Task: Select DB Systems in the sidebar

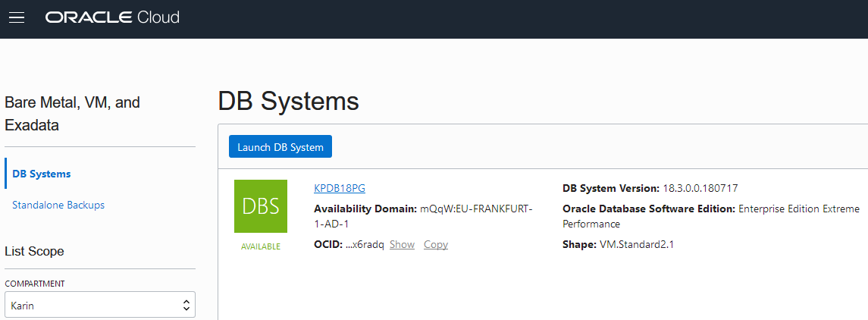Action: (42, 174)
